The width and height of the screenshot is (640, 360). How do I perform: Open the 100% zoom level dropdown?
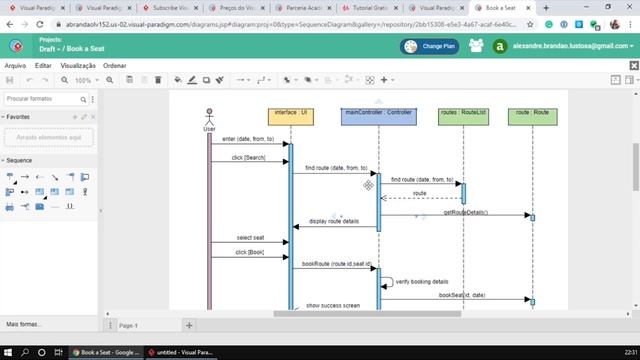(x=87, y=80)
